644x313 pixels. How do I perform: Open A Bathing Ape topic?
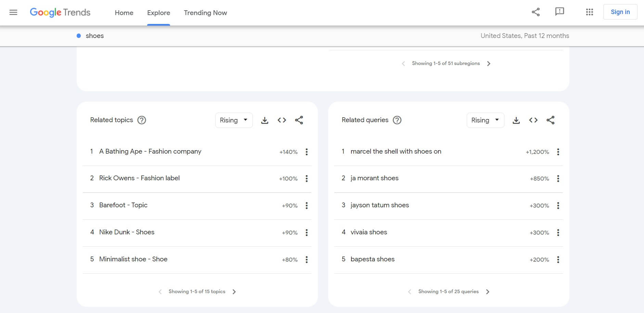click(x=150, y=151)
